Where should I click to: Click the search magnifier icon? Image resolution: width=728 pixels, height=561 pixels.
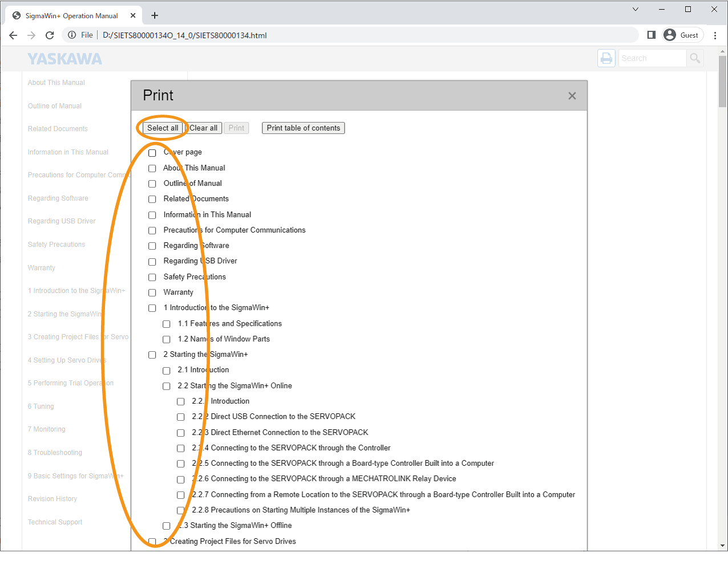[694, 58]
